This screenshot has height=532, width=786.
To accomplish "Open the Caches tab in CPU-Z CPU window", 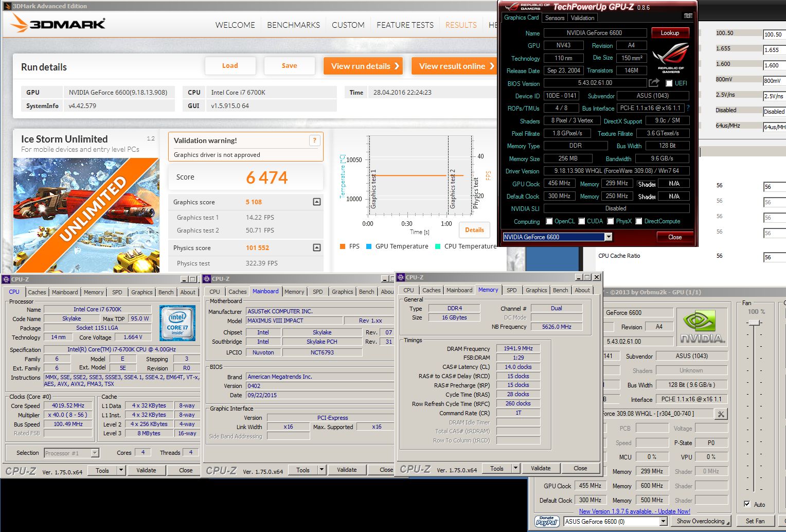I will click(37, 292).
